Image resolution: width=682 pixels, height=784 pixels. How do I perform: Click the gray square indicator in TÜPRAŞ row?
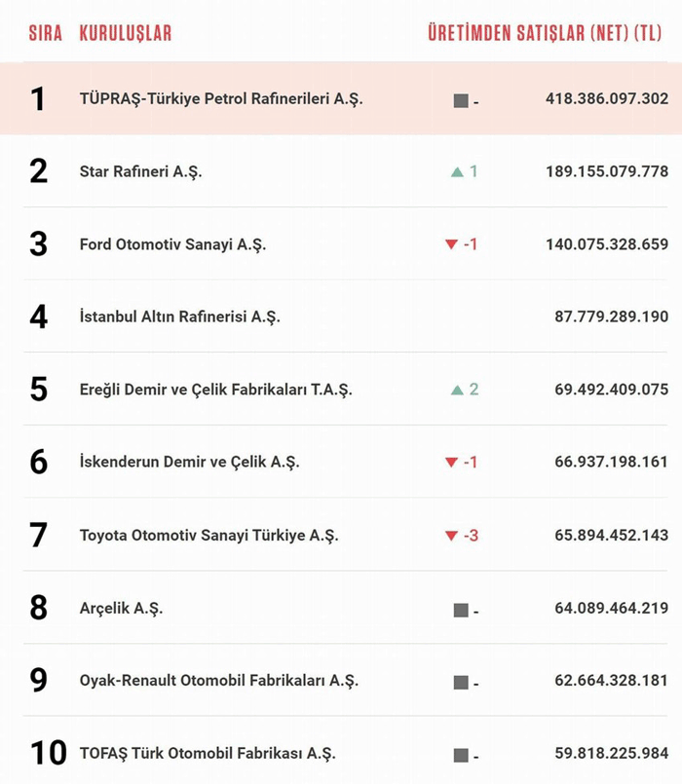click(461, 100)
